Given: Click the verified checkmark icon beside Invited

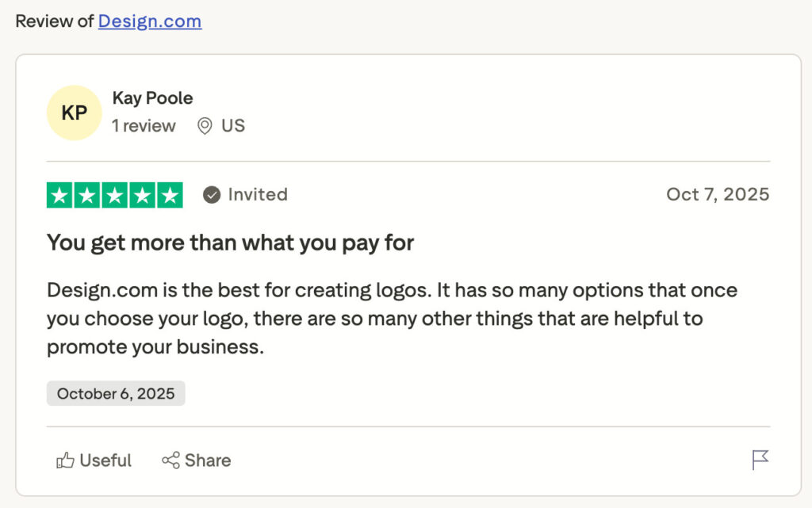Looking at the screenshot, I should tap(212, 195).
